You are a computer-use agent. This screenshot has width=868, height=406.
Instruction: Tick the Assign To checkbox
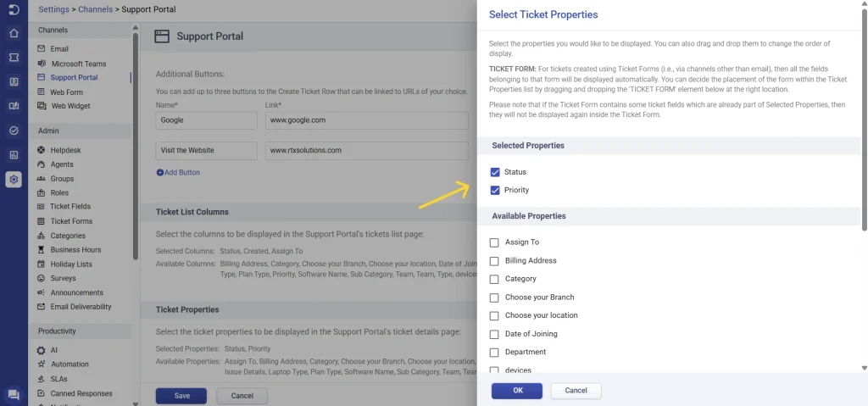[494, 242]
